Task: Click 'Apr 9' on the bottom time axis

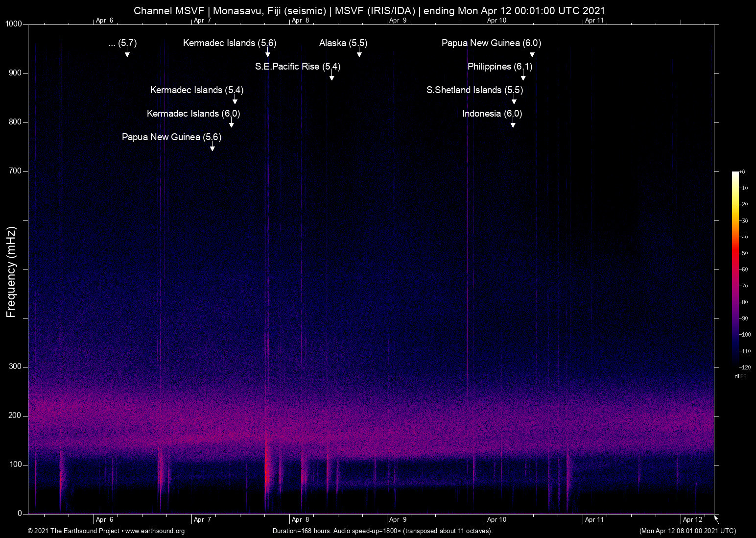Action: [x=398, y=520]
